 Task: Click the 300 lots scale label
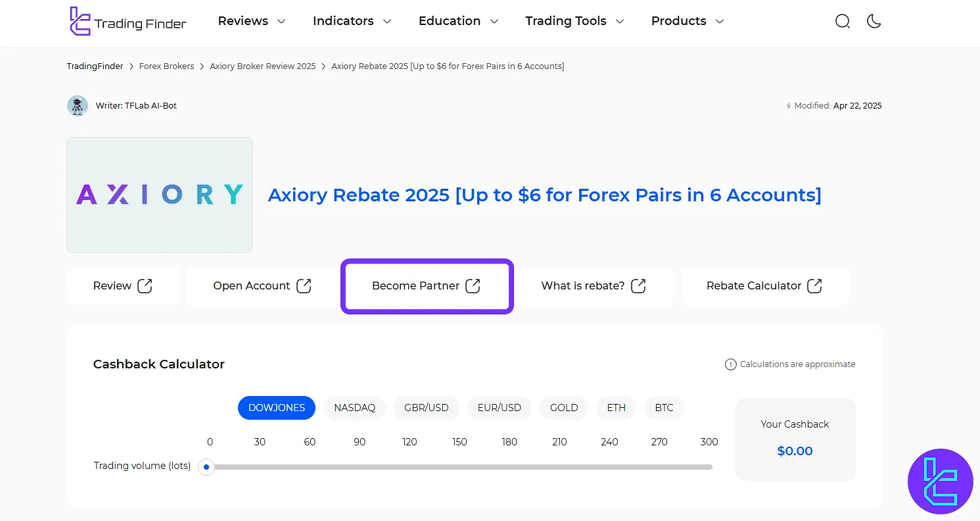click(x=709, y=442)
